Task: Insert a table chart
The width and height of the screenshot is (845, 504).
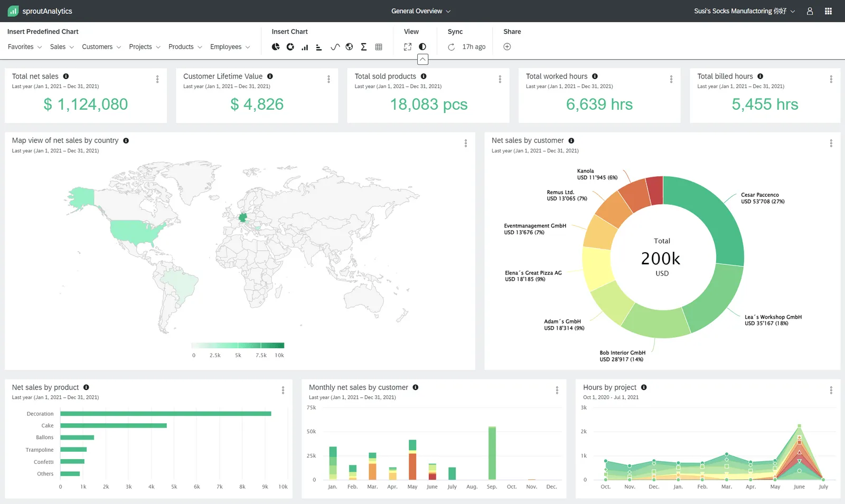Action: 379,46
